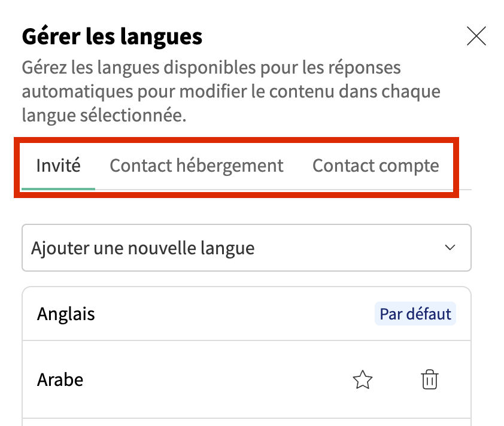504x426 pixels.
Task: Close the Gérer les langues panel
Action: point(476,37)
